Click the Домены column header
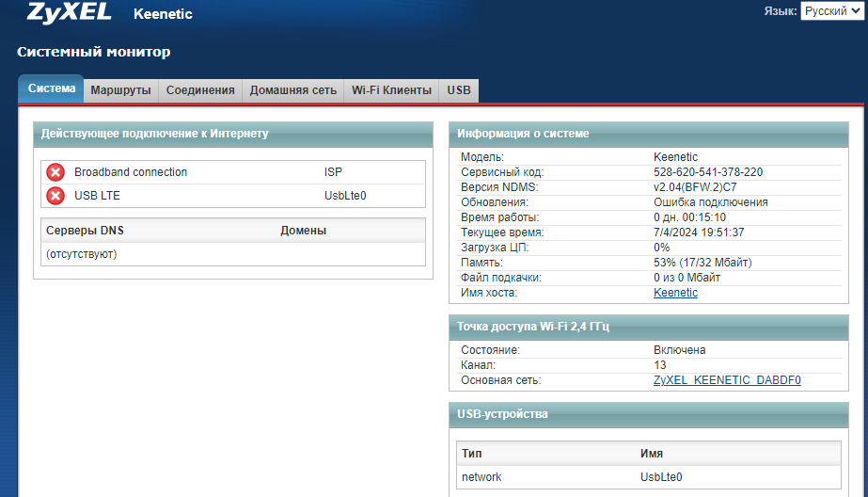The image size is (868, 497). (x=303, y=231)
